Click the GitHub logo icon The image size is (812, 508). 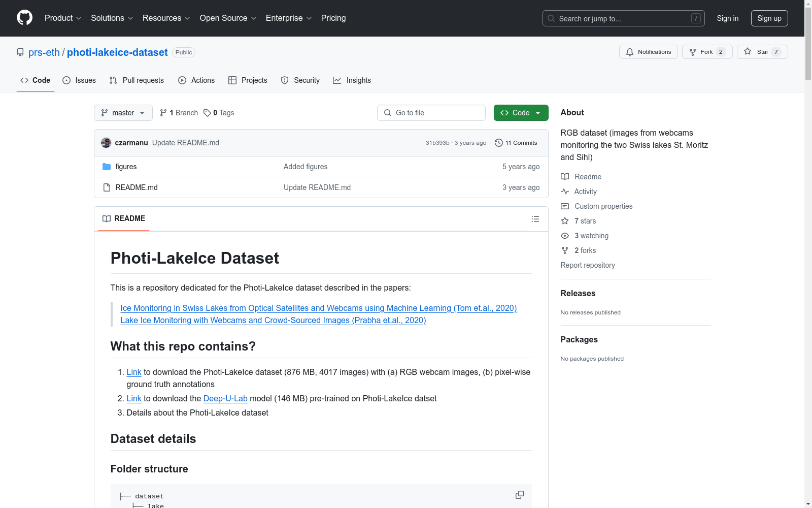coord(24,18)
